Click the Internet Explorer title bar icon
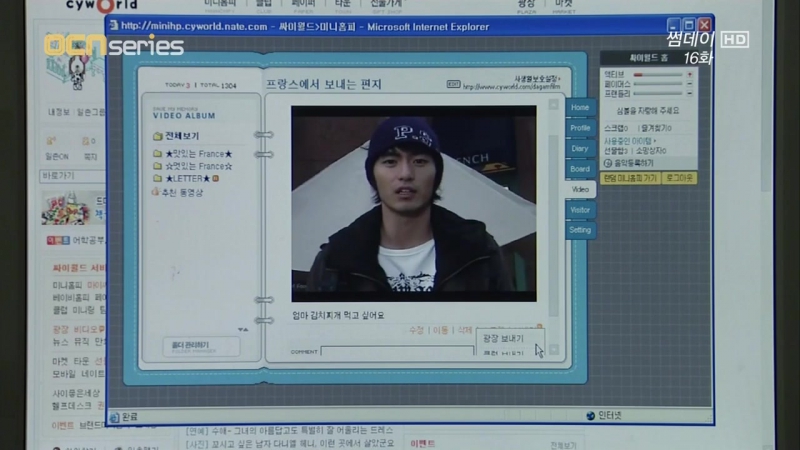 [113, 25]
